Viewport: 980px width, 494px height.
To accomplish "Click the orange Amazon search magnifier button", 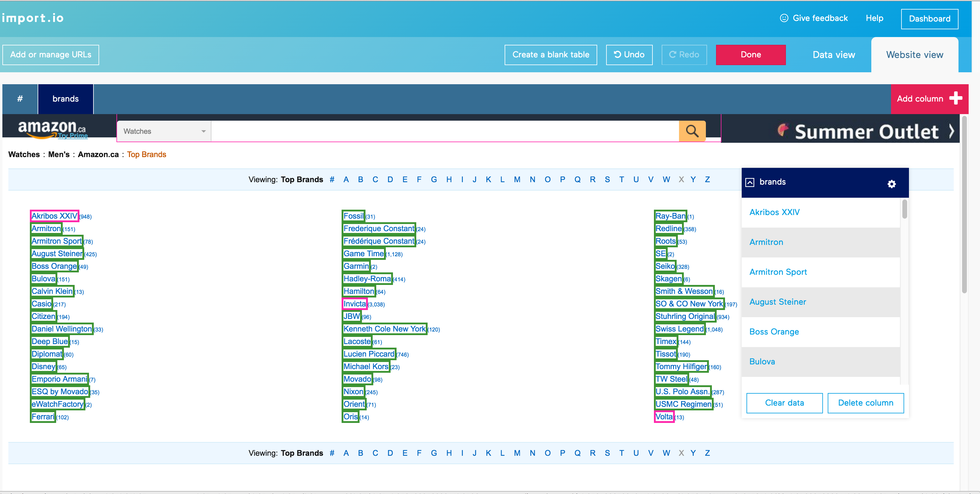I will (692, 131).
